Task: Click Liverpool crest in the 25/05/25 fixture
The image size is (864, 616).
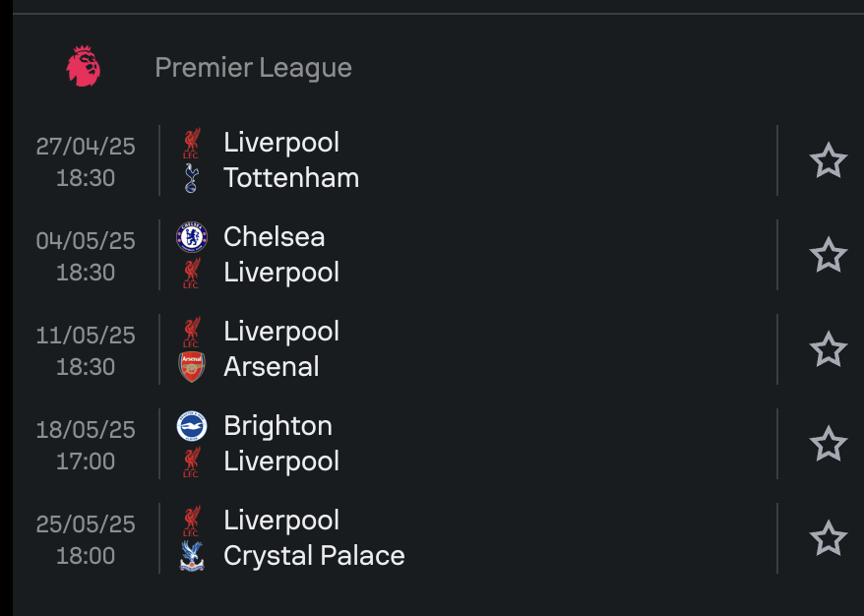Action: 192,521
